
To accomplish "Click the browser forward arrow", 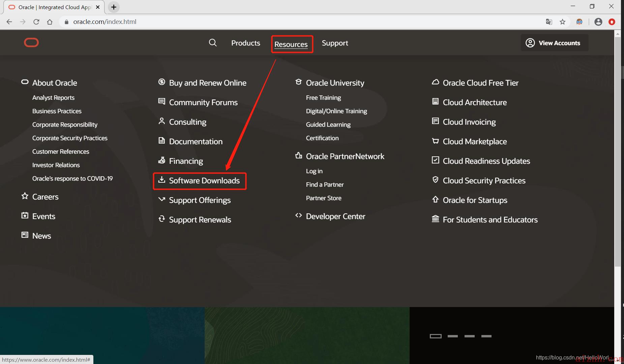I will click(23, 22).
